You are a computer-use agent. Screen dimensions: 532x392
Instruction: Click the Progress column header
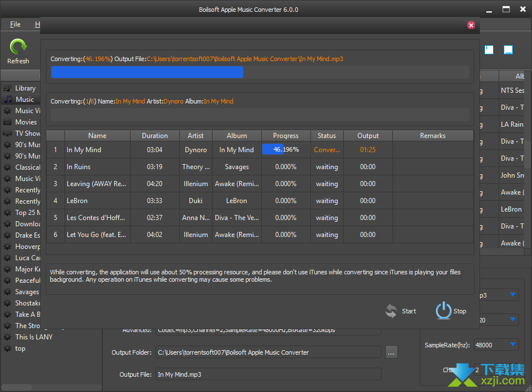click(286, 136)
